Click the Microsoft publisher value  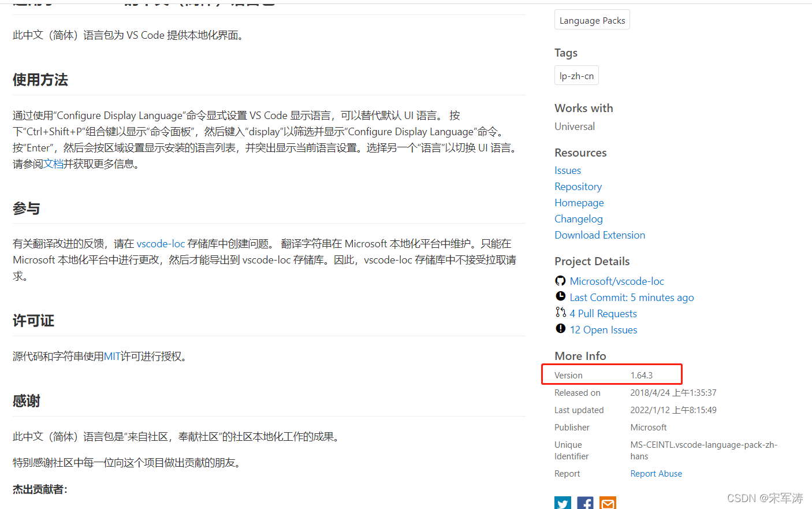coord(649,428)
